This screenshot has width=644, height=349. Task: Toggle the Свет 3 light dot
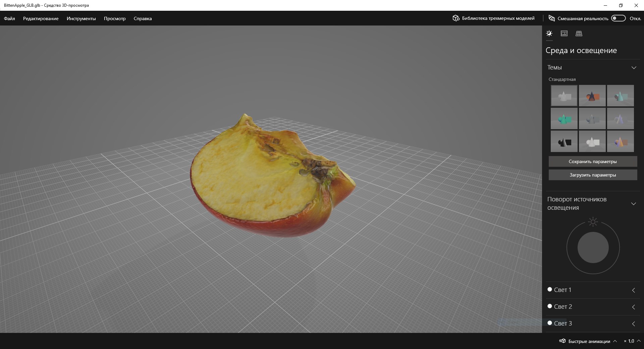click(549, 323)
